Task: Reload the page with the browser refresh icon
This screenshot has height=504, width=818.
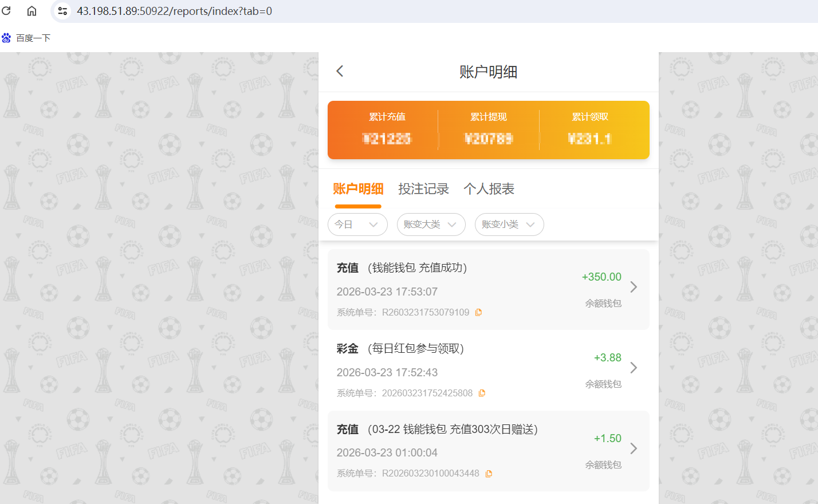Action: [7, 11]
